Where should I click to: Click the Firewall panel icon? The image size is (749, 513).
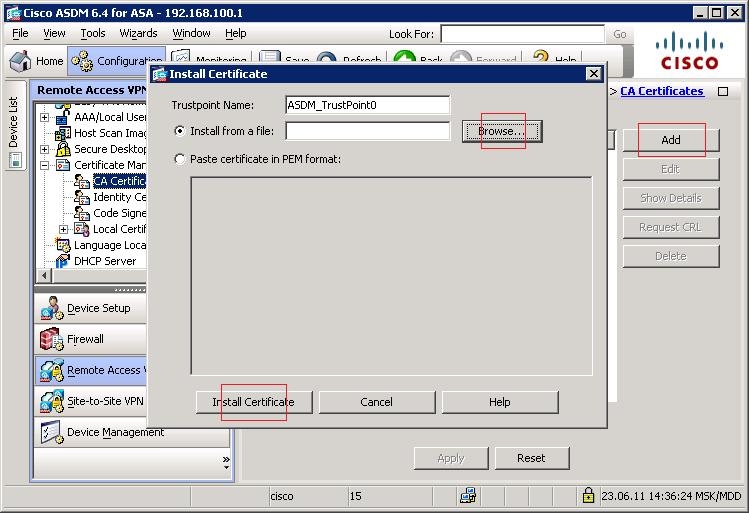point(52,339)
